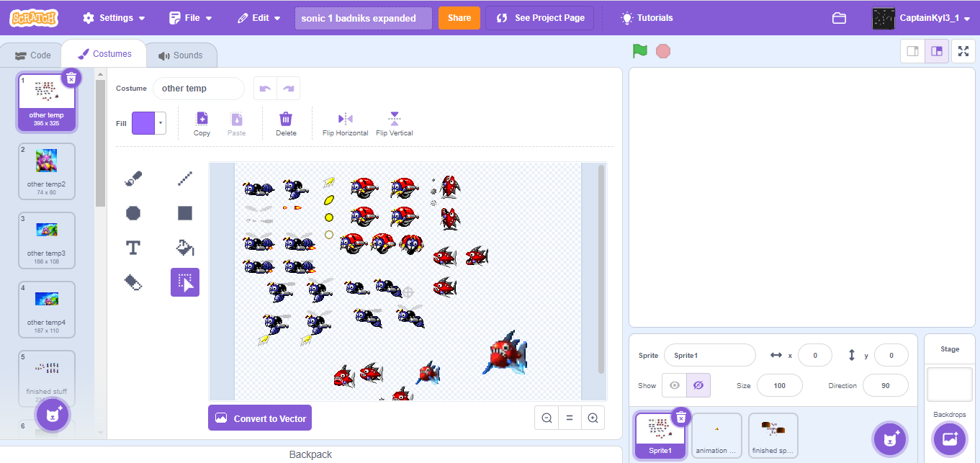This screenshot has width=980, height=463.
Task: Open the Choose a Backdrop button
Action: 949,439
